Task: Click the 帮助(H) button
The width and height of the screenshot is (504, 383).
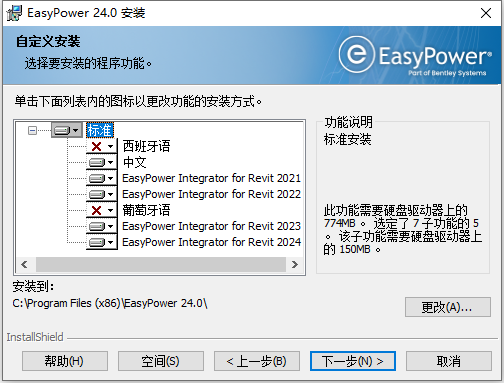Action: [x=65, y=361]
